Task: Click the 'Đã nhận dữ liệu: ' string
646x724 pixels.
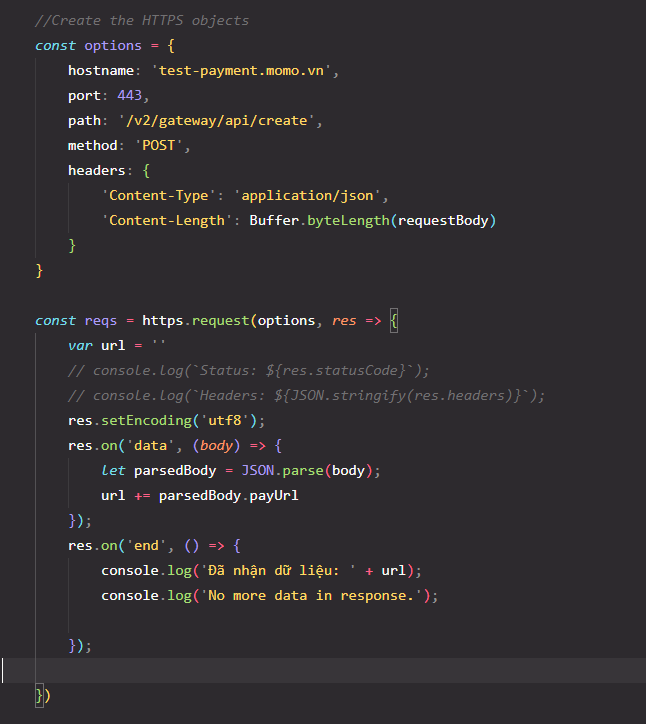Action: pos(278,570)
